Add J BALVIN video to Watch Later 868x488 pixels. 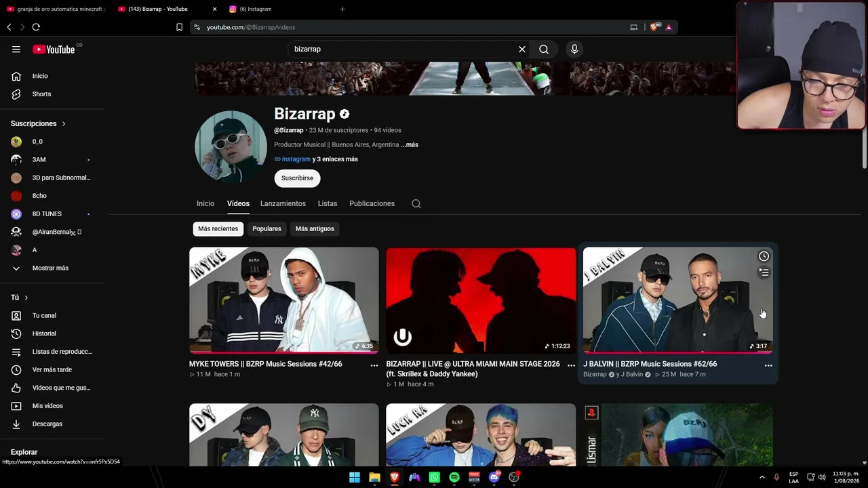(x=764, y=256)
